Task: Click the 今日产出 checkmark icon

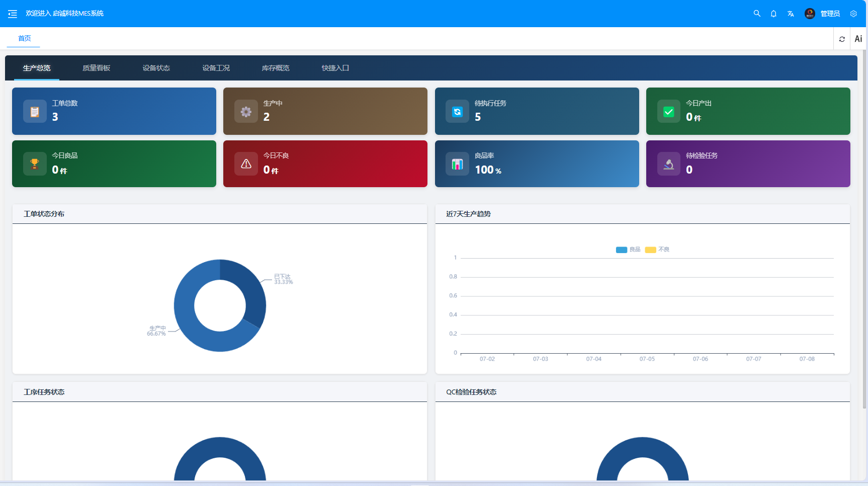Action: [x=669, y=111]
